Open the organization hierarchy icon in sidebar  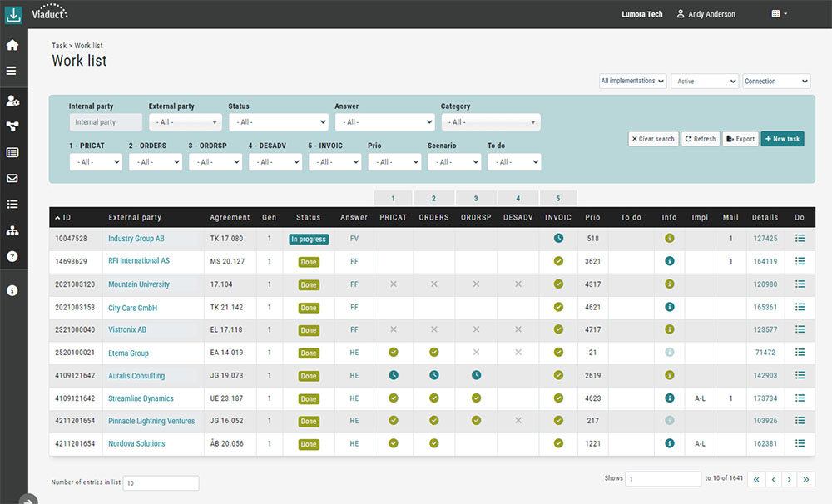click(12, 230)
